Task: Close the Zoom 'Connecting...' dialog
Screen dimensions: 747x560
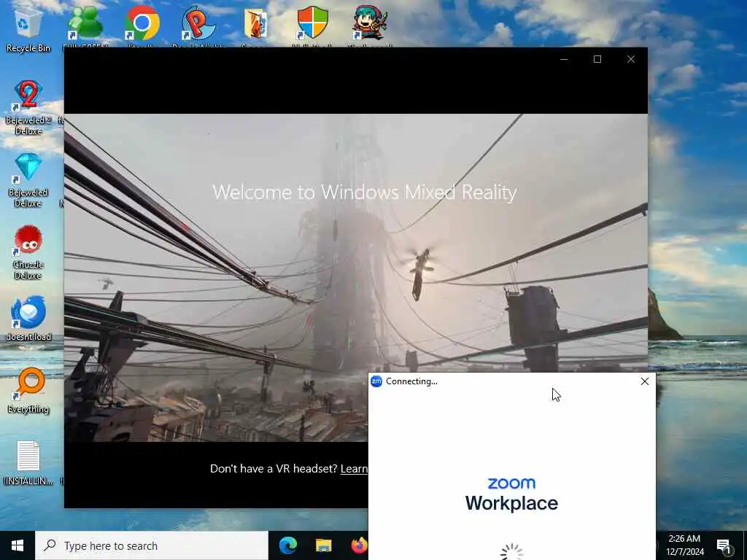Action: click(x=645, y=381)
